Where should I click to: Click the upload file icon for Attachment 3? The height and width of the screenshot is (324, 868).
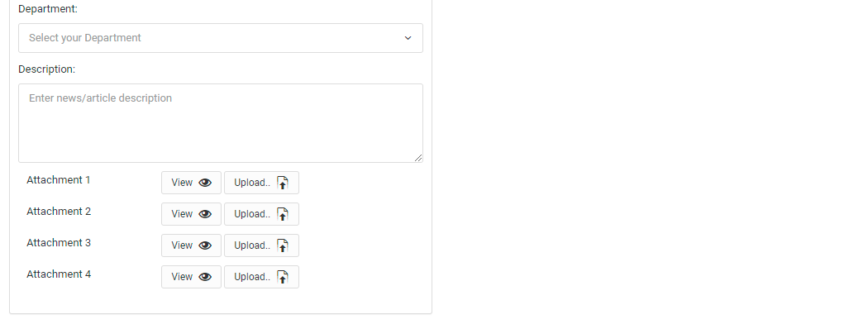283,246
